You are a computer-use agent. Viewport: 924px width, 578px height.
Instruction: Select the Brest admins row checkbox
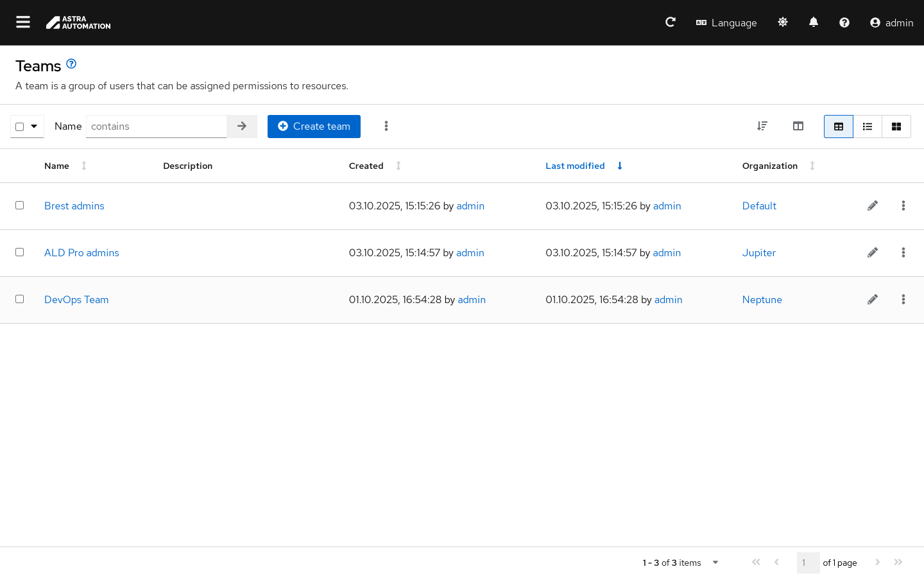(x=20, y=206)
